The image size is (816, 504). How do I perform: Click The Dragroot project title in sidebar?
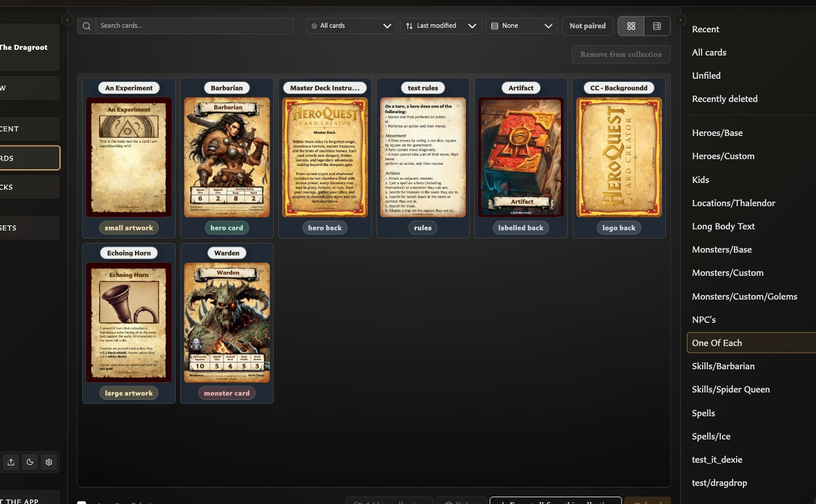tap(24, 48)
